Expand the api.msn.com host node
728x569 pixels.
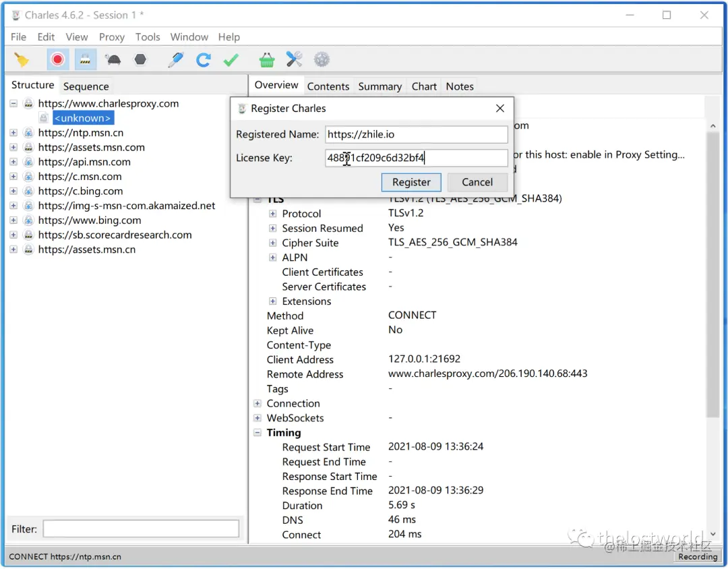tap(13, 162)
